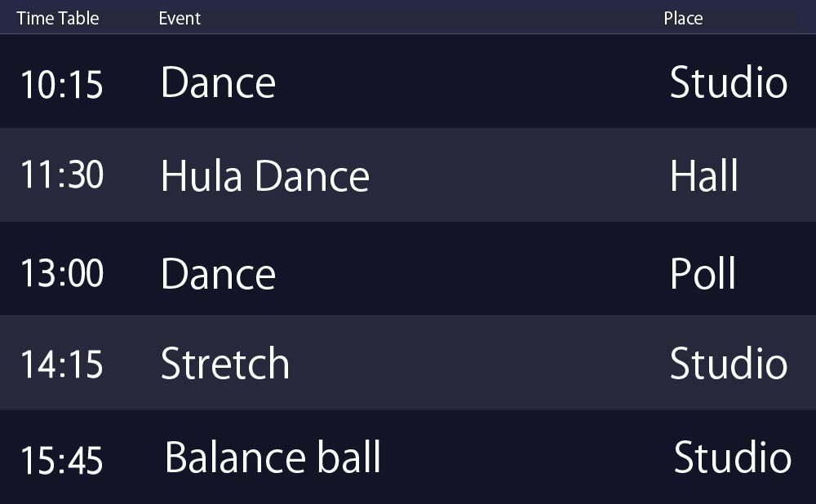816x504 pixels.
Task: Select Studio place for Stretch
Action: 729,363
